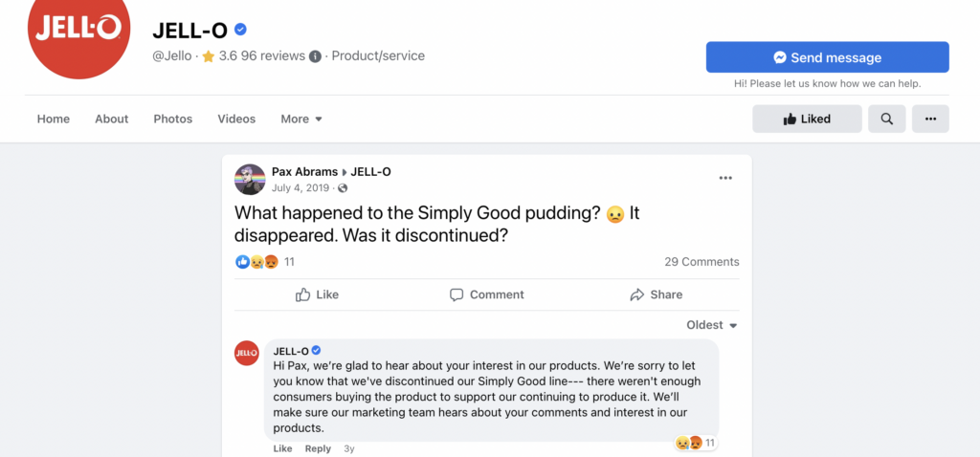The image size is (980, 457).
Task: Click the reviews info icon
Action: click(x=316, y=56)
